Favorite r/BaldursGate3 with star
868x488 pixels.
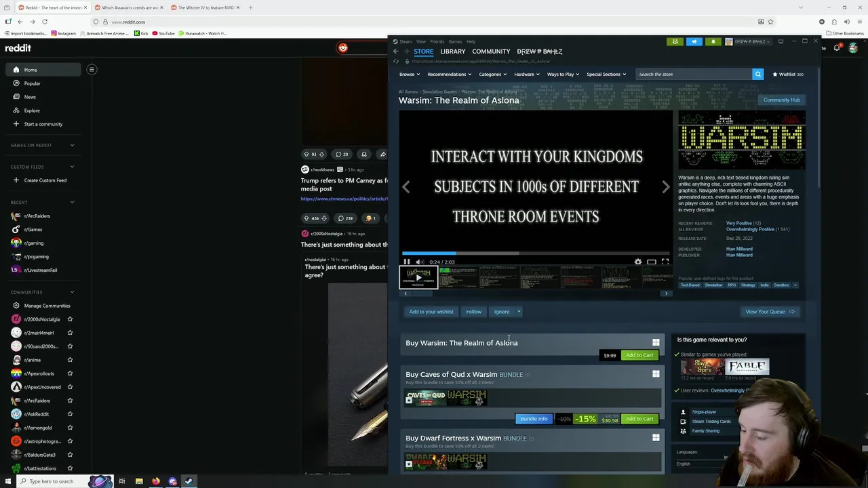coord(70,455)
